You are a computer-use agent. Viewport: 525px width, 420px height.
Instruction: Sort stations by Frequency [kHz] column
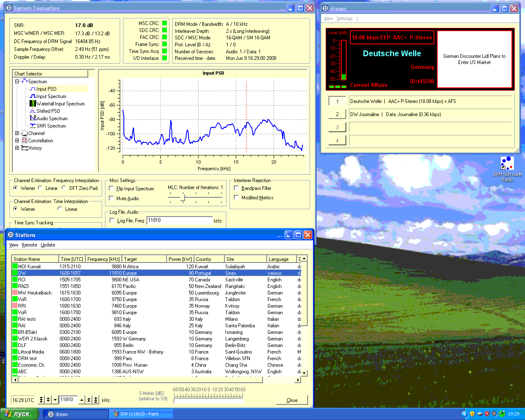[x=104, y=259]
